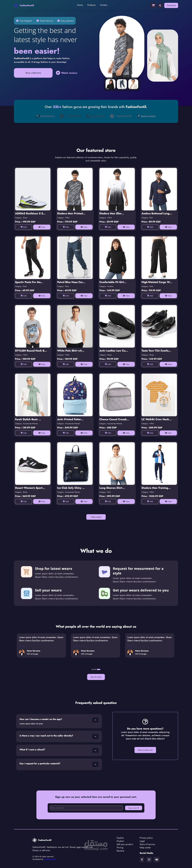View the ADIDAS Runfalcon shoes product
The width and height of the screenshot is (192, 868).
[x=42, y=227]
